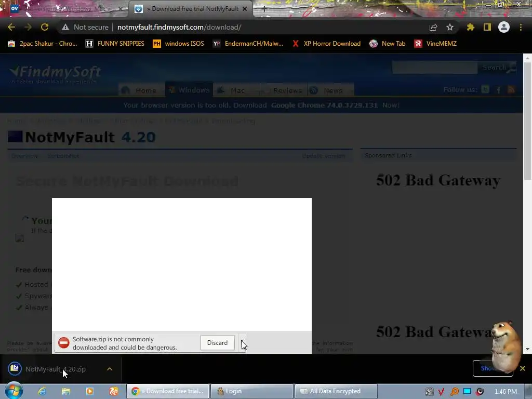Open the 2pac Shakur bookmark
Screen dimensions: 532x399
[43, 44]
